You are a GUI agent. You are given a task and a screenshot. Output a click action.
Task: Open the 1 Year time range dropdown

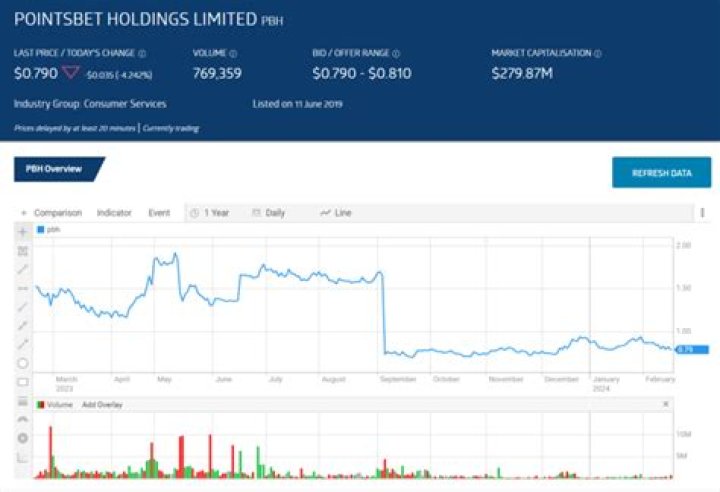coord(210,213)
